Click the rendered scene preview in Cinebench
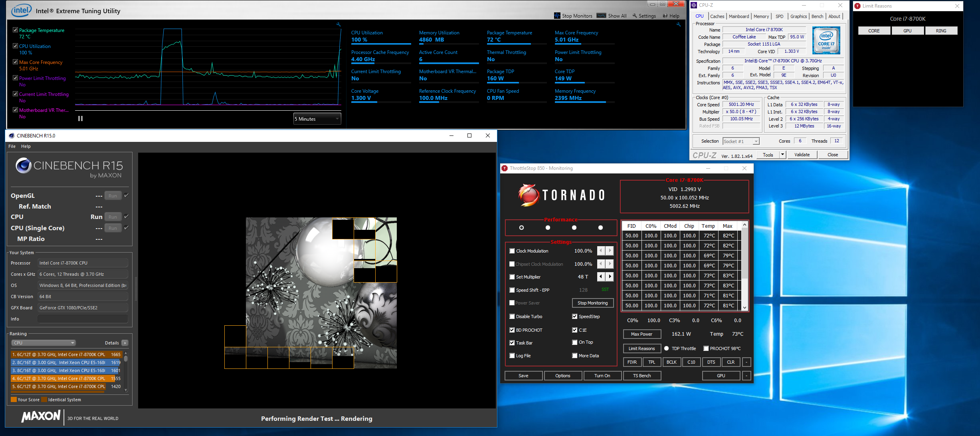The image size is (980, 436). pos(321,293)
